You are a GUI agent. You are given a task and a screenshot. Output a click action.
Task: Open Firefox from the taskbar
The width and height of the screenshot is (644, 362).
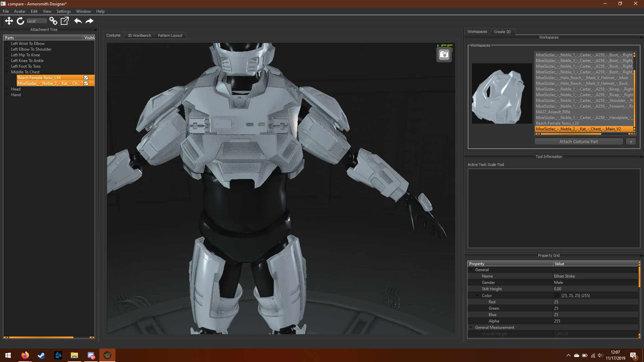pyautogui.click(x=25, y=355)
